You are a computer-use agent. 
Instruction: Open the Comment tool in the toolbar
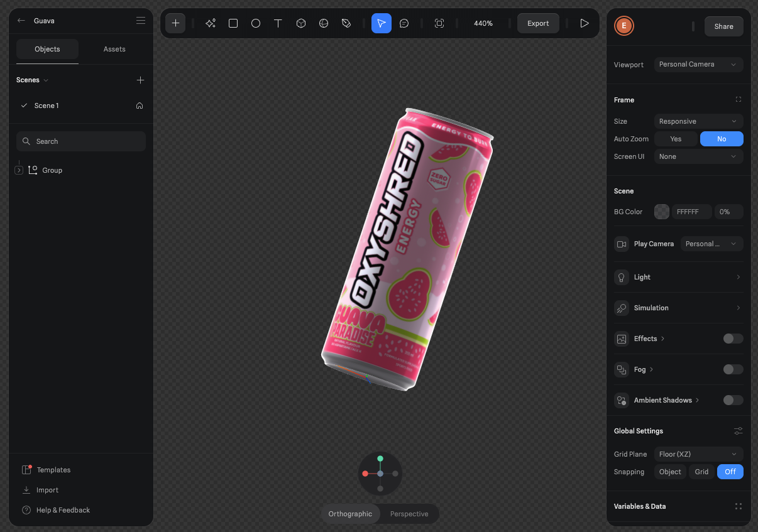click(x=404, y=23)
